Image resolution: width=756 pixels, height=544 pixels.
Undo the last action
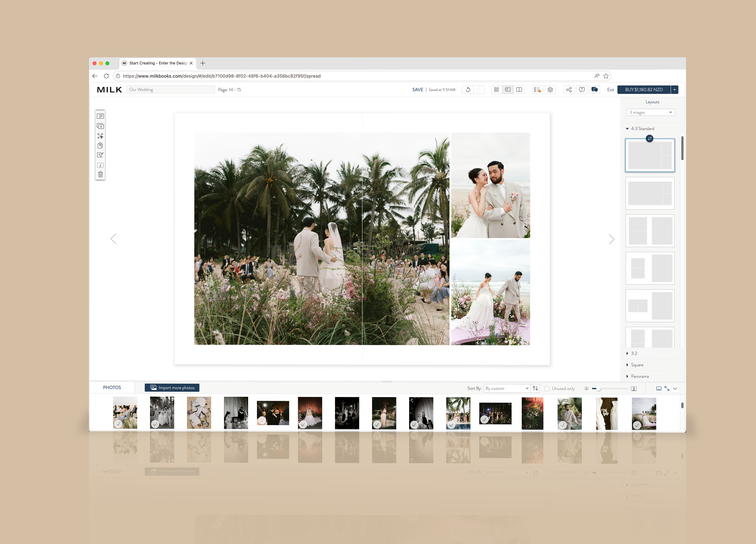[x=468, y=90]
